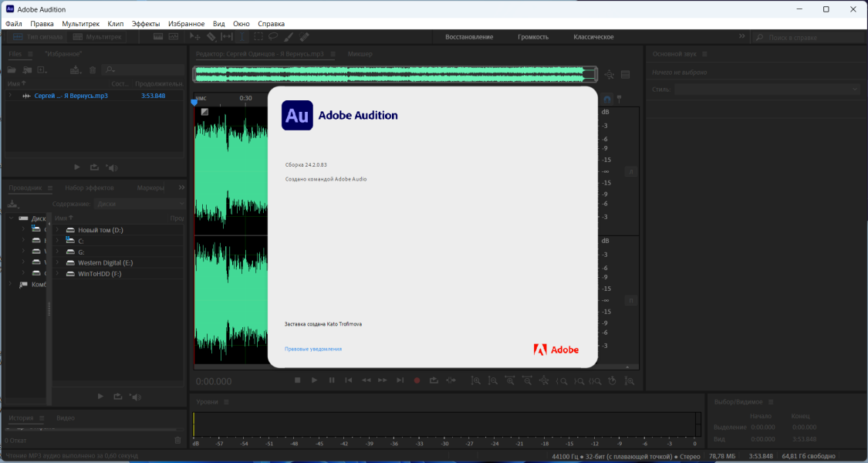
Task: Click the Open File icon in Files panel
Action: coord(11,69)
